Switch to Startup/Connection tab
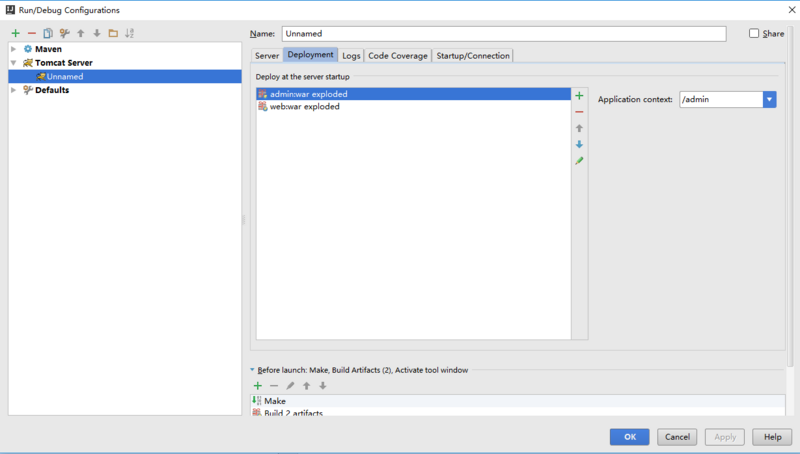This screenshot has height=454, width=800. point(473,56)
